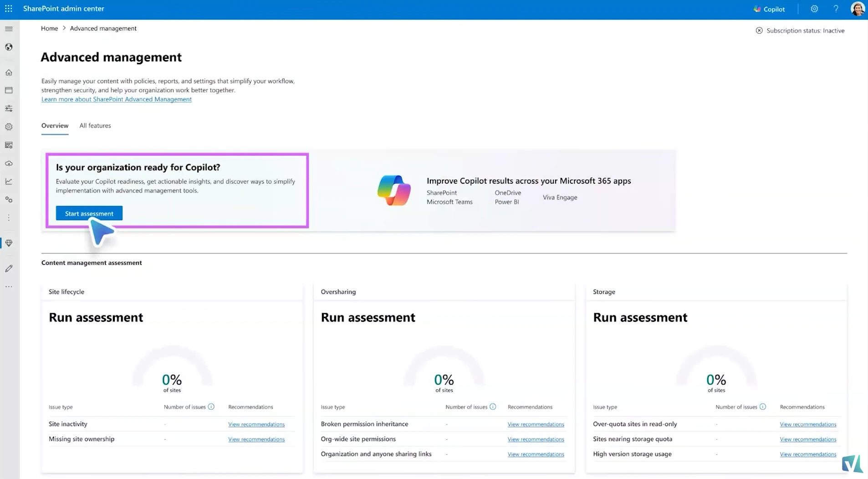Select the Advanced management diamond sidebar icon
The image size is (868, 479).
[9, 243]
